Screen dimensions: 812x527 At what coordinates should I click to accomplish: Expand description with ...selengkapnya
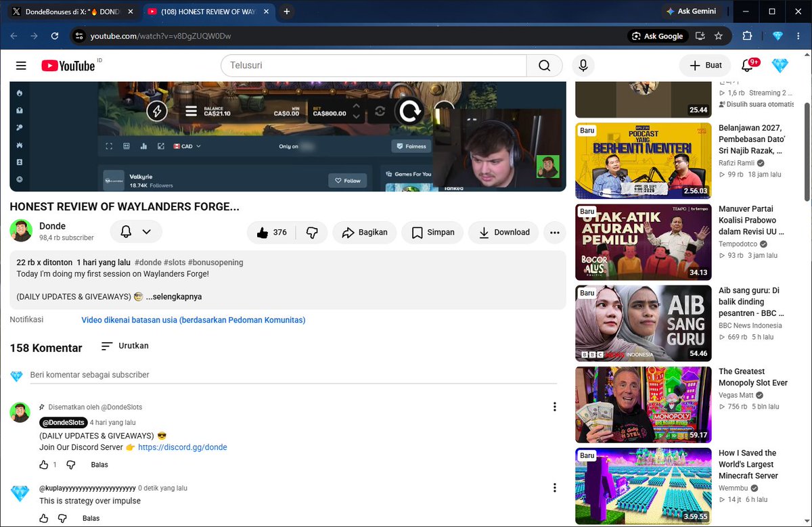point(174,296)
